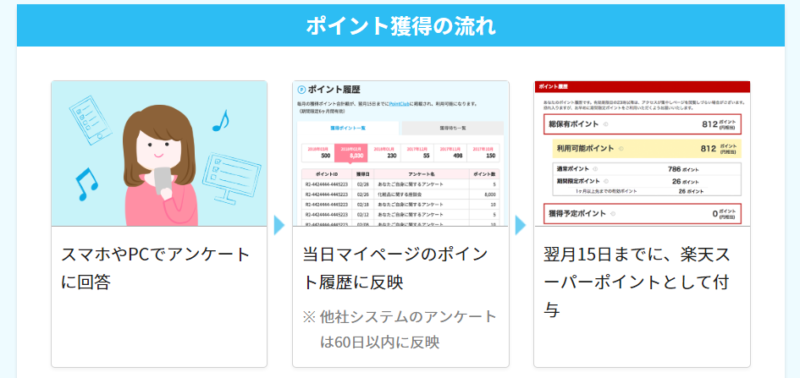Click the info icon beside 総保有ポイント

point(606,124)
